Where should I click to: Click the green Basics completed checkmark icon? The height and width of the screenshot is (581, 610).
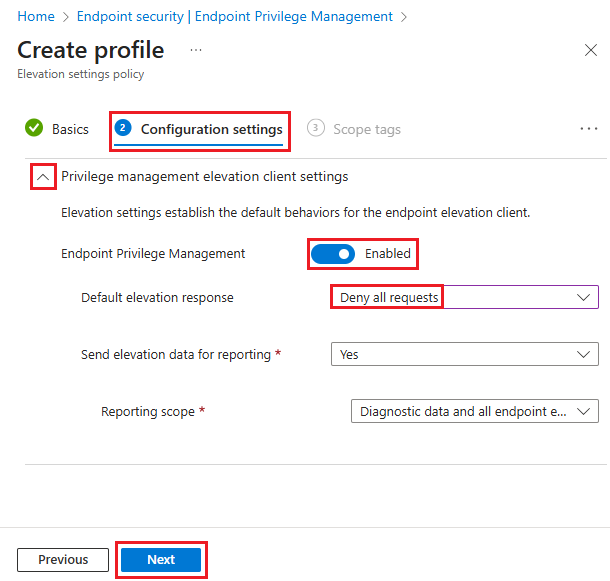(34, 128)
